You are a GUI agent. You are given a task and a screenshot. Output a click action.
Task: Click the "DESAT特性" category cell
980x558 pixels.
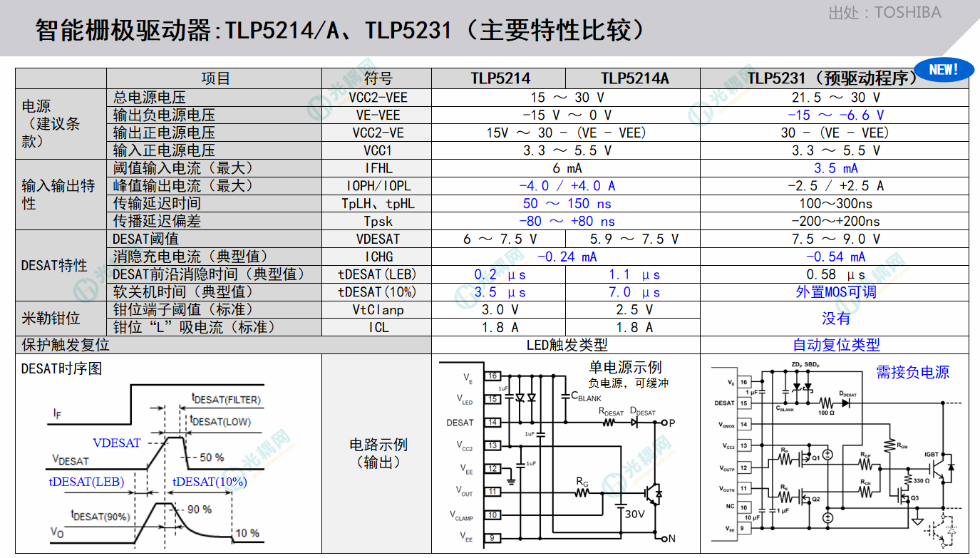(61, 265)
